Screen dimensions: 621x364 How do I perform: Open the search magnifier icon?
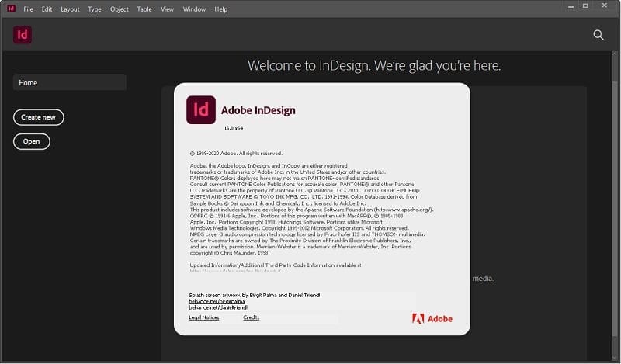coord(598,35)
